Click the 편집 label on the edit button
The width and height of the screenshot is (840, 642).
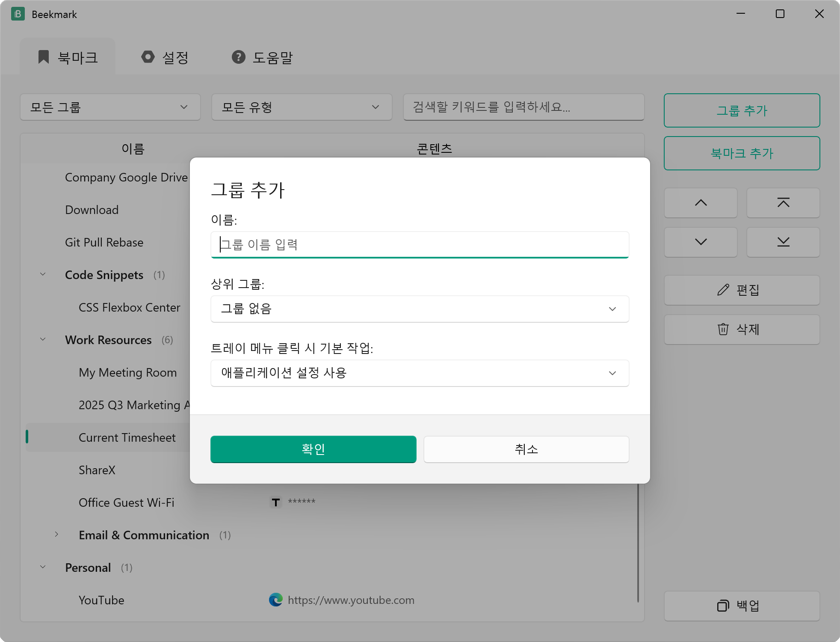pyautogui.click(x=748, y=290)
